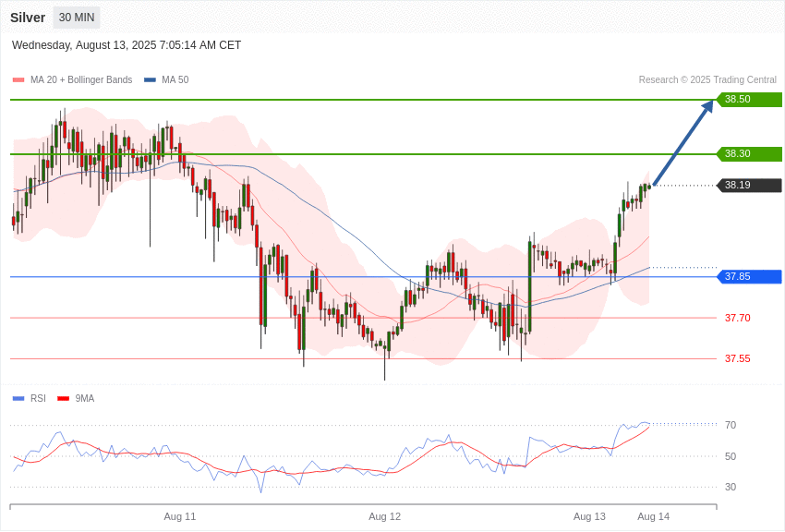
Task: Click the MA 50 legend color swatch
Action: coord(150,80)
